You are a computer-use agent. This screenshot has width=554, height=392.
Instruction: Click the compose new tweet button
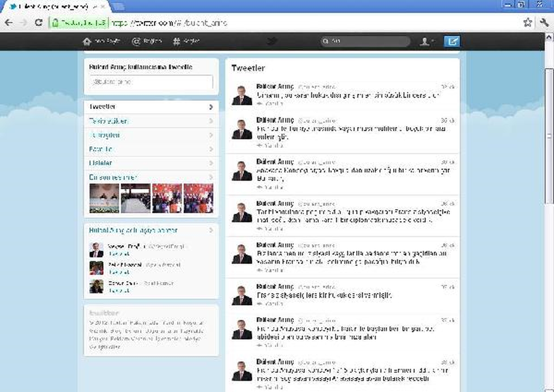(452, 42)
